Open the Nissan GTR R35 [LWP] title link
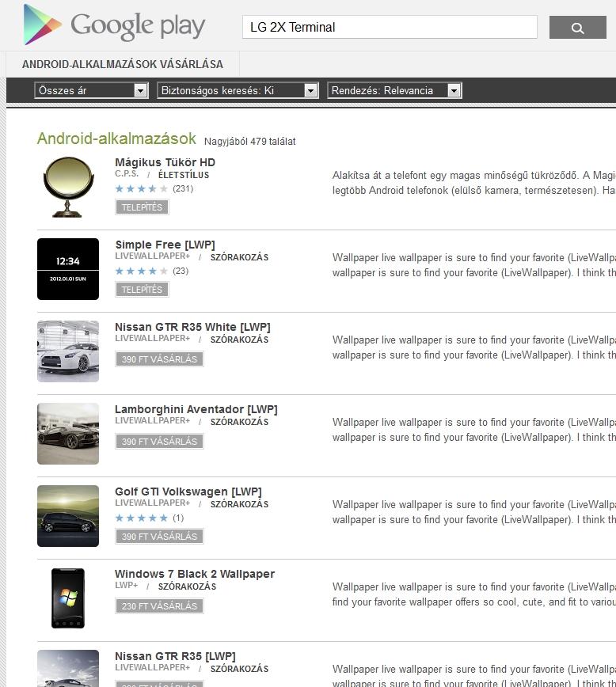This screenshot has height=687, width=616. [x=175, y=656]
